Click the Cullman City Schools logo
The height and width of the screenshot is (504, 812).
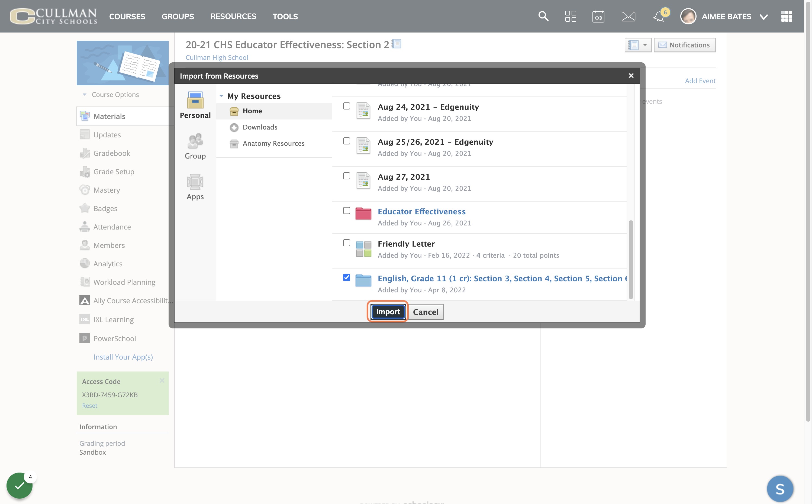53,16
